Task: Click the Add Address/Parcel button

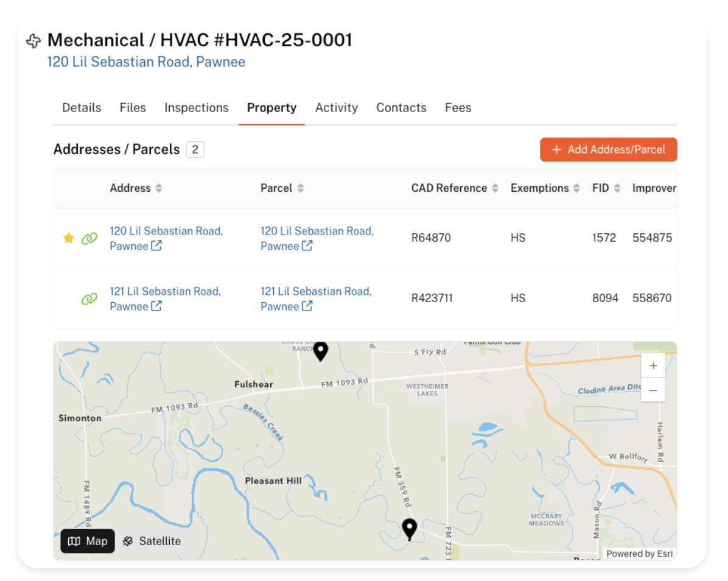Action: click(608, 150)
